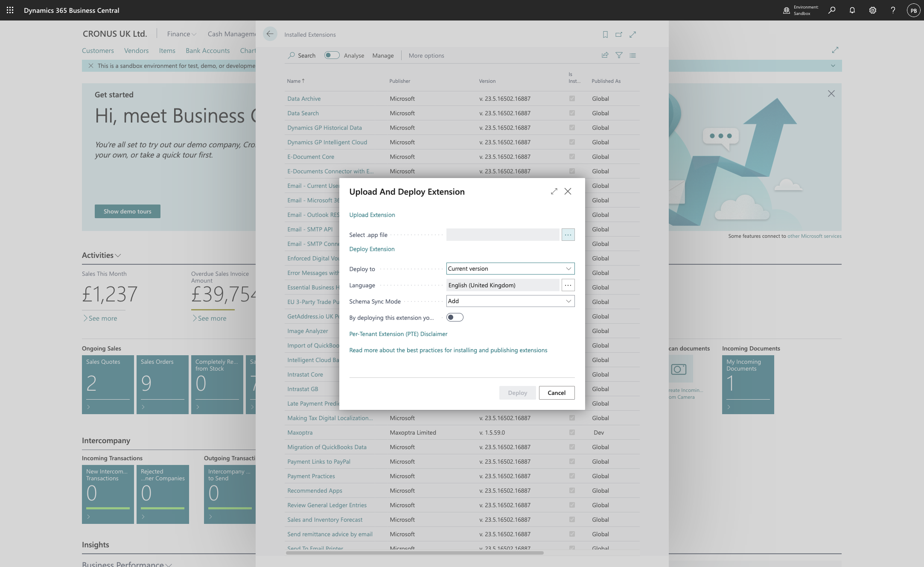This screenshot has width=924, height=567.
Task: Click Is Installed checkbox for Maxoptra
Action: pos(572,433)
